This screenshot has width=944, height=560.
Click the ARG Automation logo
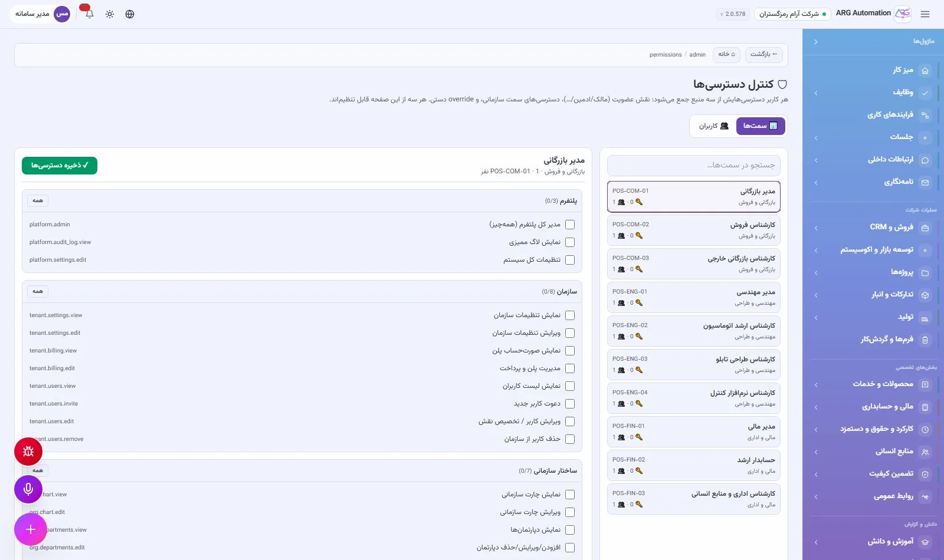[x=903, y=14]
